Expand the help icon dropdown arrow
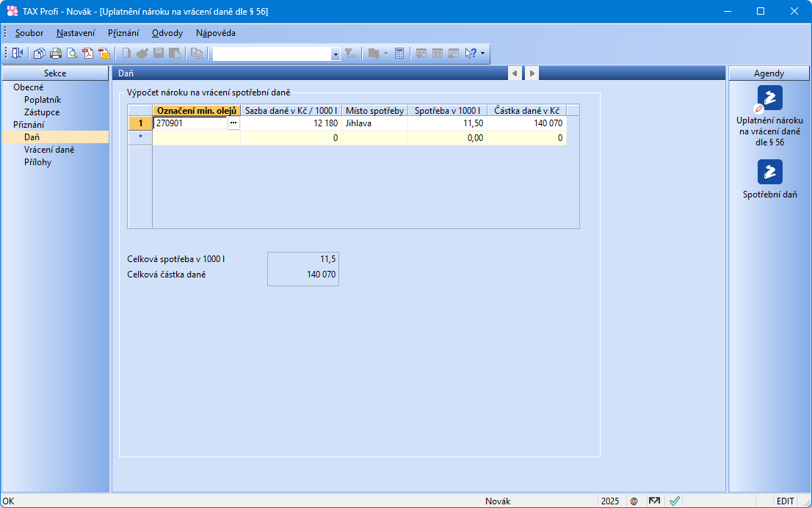The width and height of the screenshot is (812, 508). pos(482,54)
